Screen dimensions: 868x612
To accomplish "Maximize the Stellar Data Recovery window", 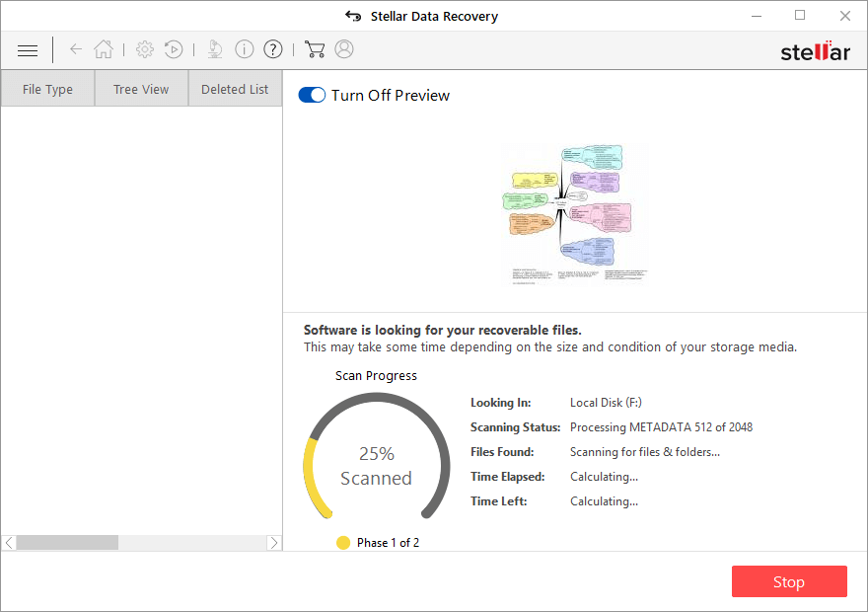I will (800, 16).
